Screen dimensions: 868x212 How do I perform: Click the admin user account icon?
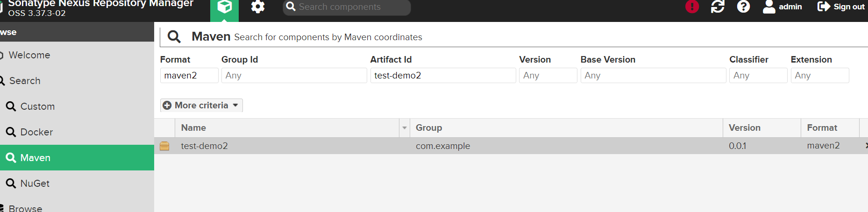[x=769, y=7]
